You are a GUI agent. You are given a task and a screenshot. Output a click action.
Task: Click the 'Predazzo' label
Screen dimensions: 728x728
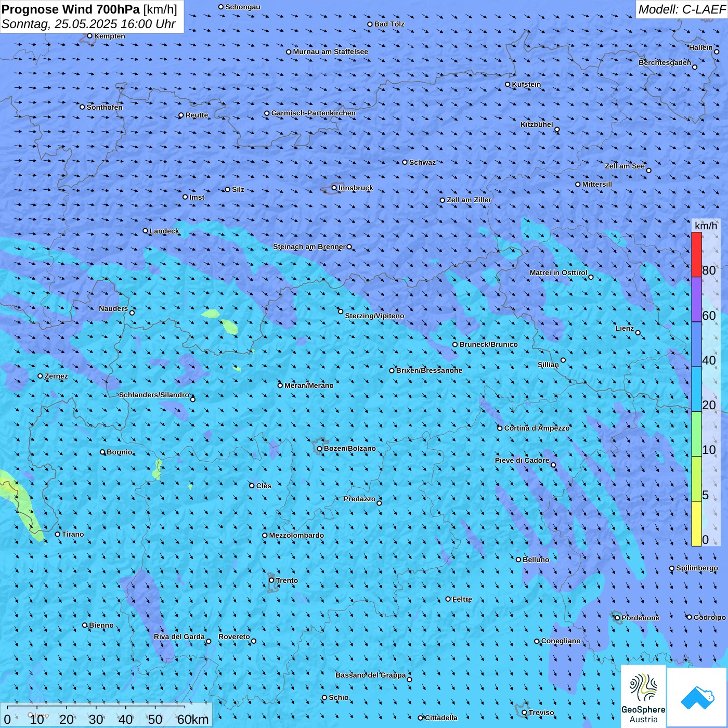tap(359, 499)
